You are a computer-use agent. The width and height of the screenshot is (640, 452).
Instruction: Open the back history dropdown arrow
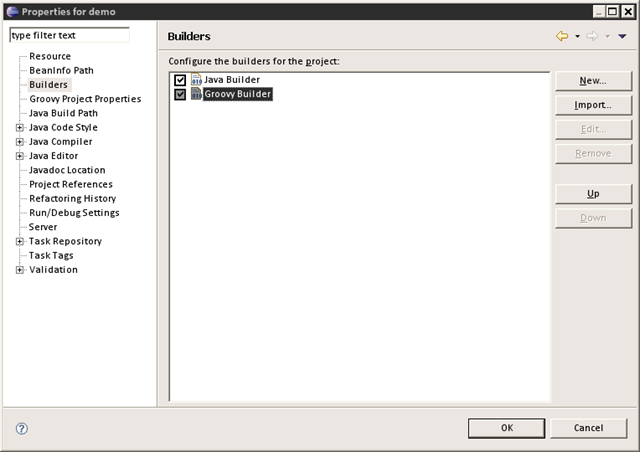[577, 36]
